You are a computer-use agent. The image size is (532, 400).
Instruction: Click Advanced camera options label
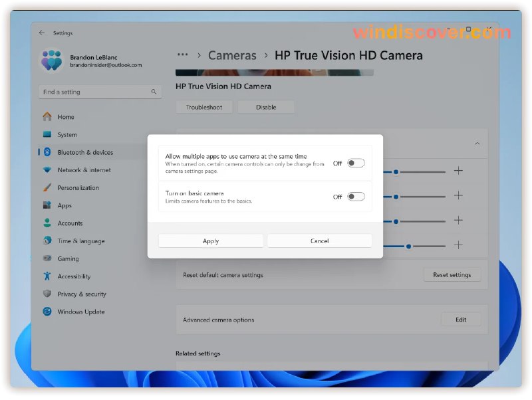click(219, 320)
